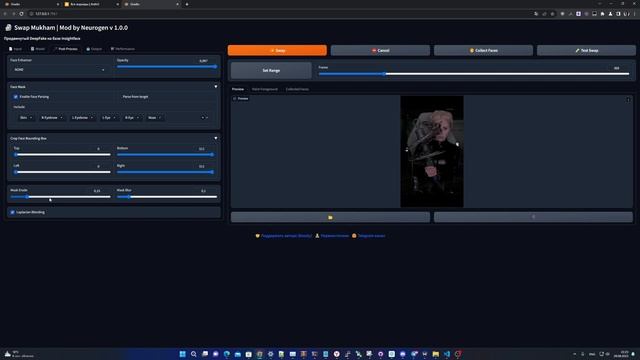The height and width of the screenshot is (360, 640).
Task: Switch to the Input tab
Action: coord(16,49)
